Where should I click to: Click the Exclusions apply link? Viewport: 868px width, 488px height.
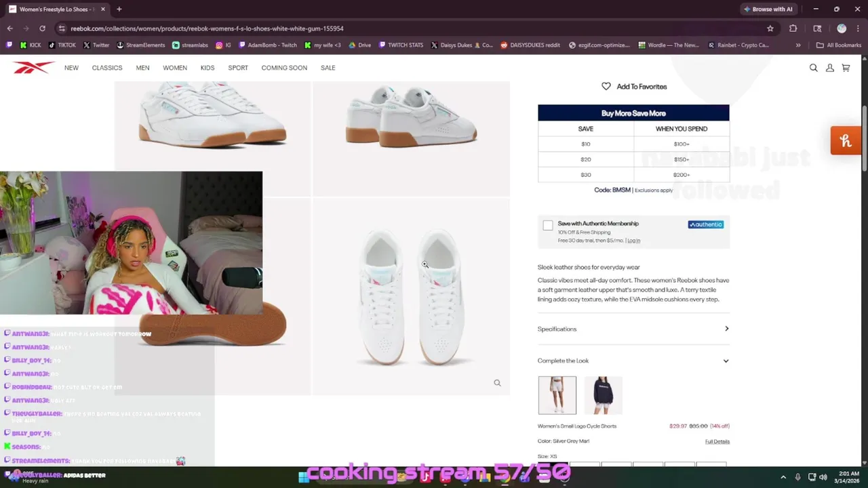[x=654, y=190]
